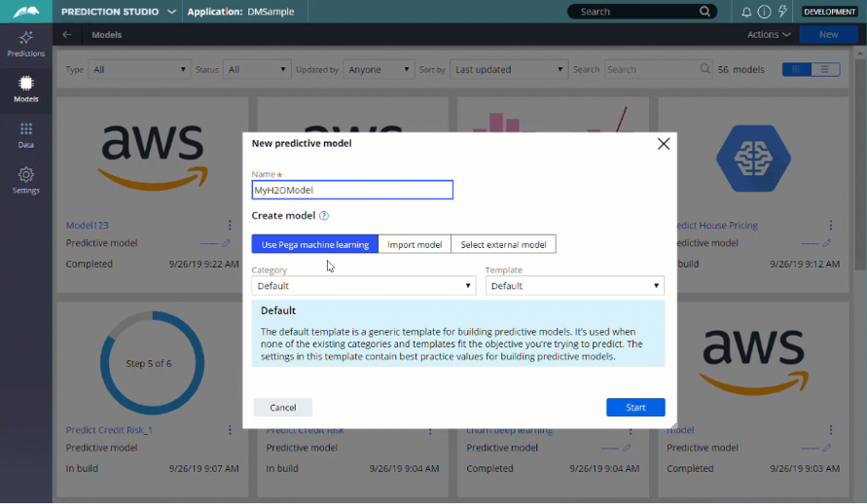This screenshot has width=867, height=504.
Task: Switch to Import model tab
Action: pos(415,244)
